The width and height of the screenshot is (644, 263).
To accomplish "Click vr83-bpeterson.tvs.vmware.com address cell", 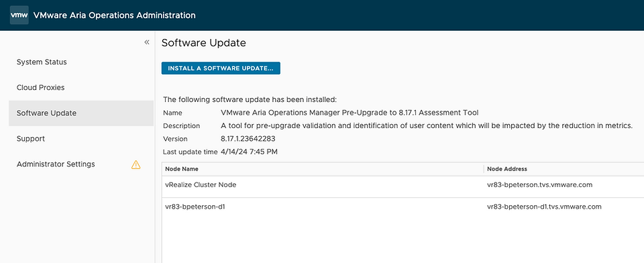I will 539,185.
